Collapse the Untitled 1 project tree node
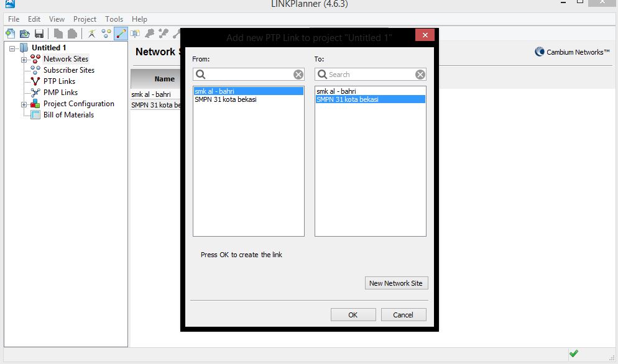 point(12,48)
